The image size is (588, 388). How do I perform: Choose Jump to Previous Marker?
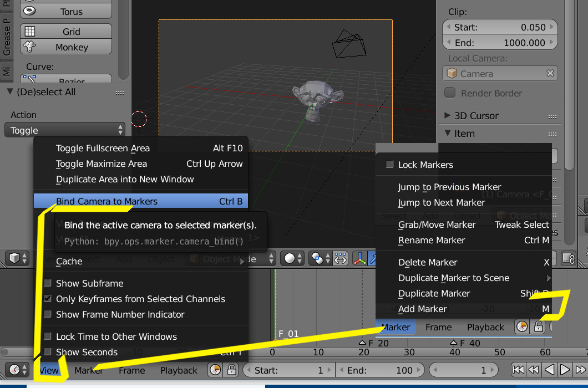pos(464,187)
